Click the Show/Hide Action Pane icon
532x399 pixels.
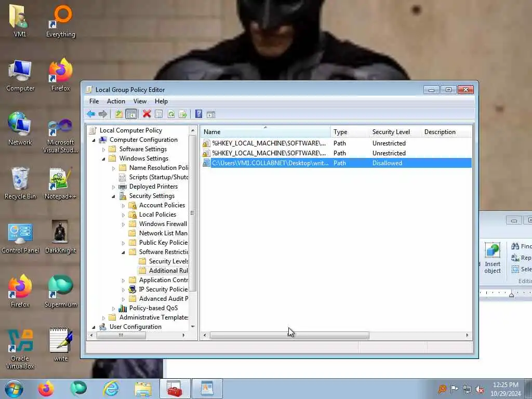pos(211,114)
